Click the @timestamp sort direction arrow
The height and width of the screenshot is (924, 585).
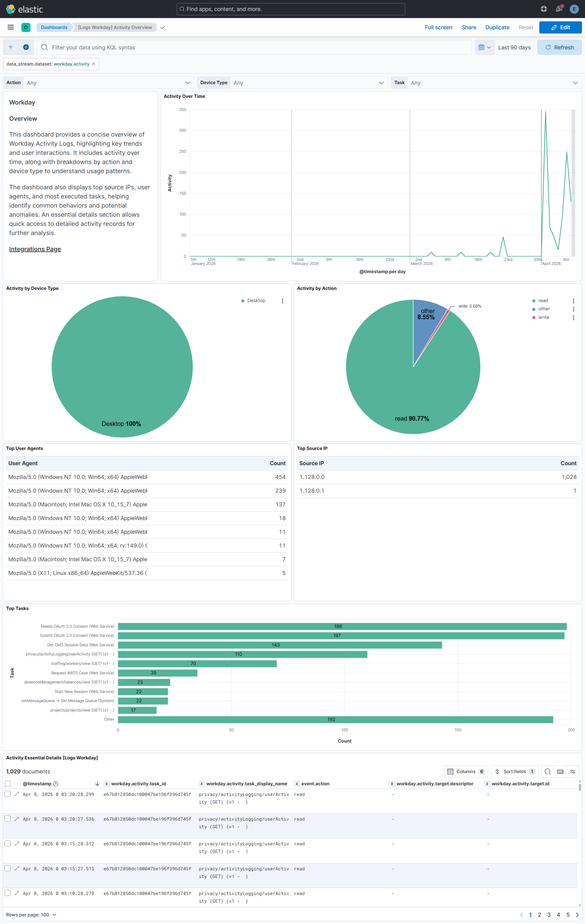(x=97, y=783)
